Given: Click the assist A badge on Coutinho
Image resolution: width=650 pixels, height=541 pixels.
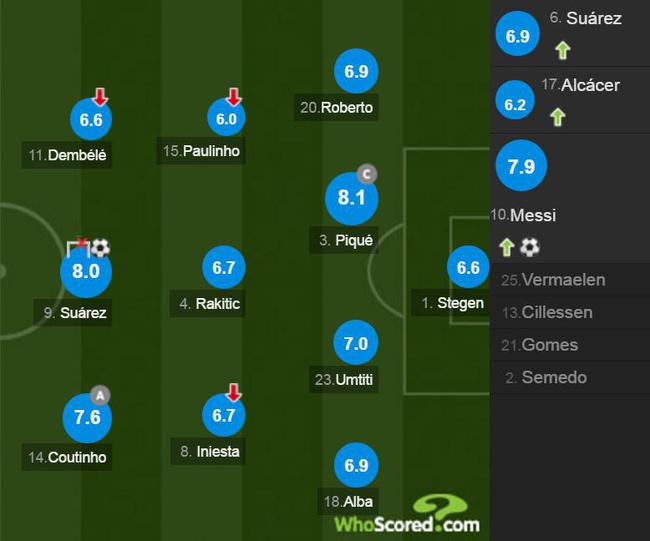Looking at the screenshot, I should pos(100,395).
